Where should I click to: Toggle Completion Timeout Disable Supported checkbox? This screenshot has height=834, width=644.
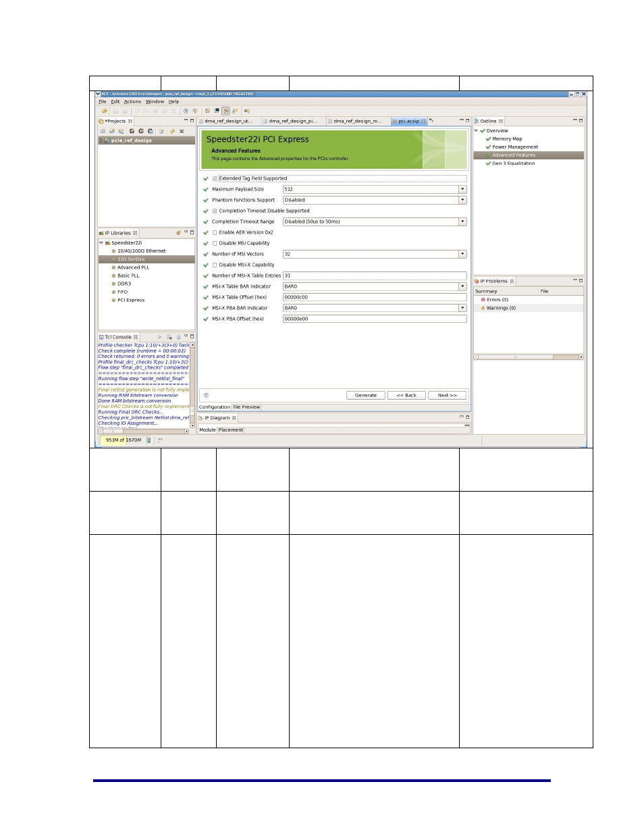[215, 211]
